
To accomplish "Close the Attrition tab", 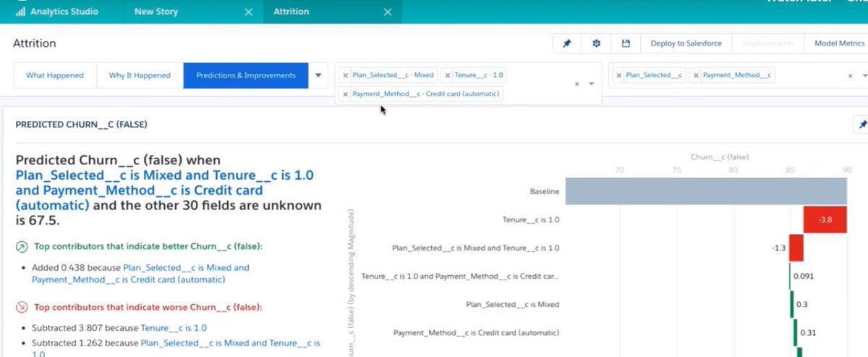I will click(x=388, y=12).
